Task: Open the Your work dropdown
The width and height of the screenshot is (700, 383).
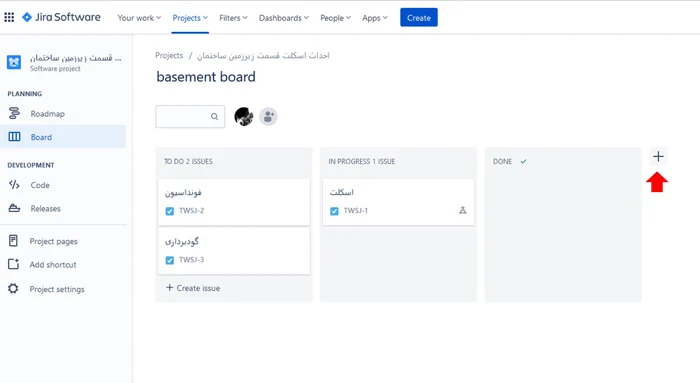Action: (x=139, y=18)
